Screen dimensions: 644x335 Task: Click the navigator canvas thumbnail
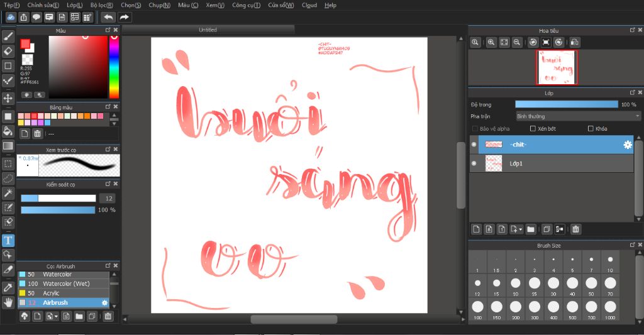(557, 67)
